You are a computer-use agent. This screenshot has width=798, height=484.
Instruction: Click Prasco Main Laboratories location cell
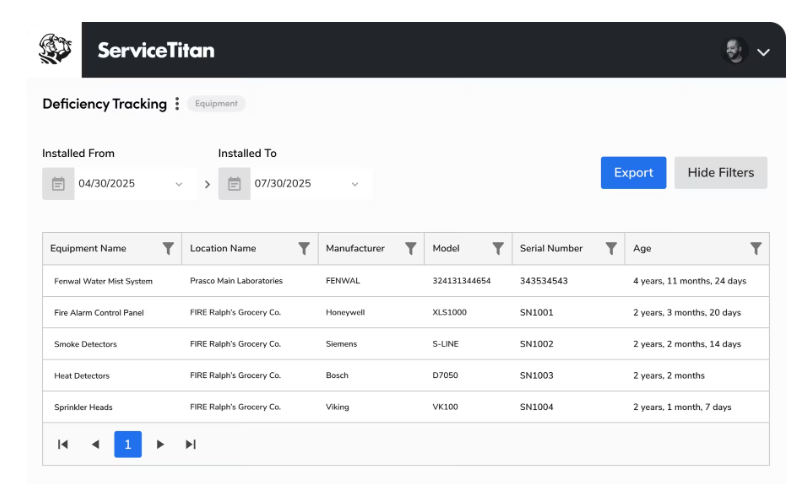pos(236,281)
